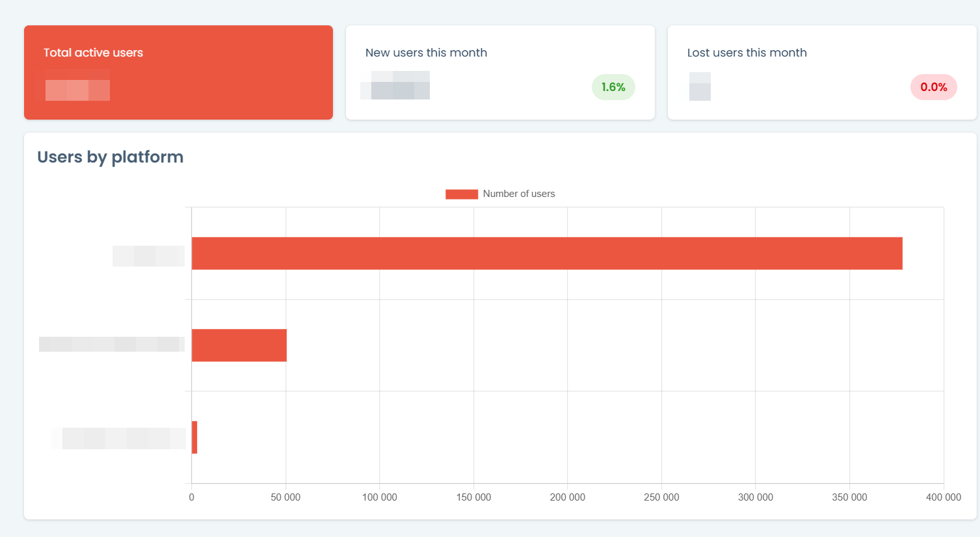Click the green 1.6% growth badge
Image resolution: width=980 pixels, height=537 pixels.
tap(613, 87)
